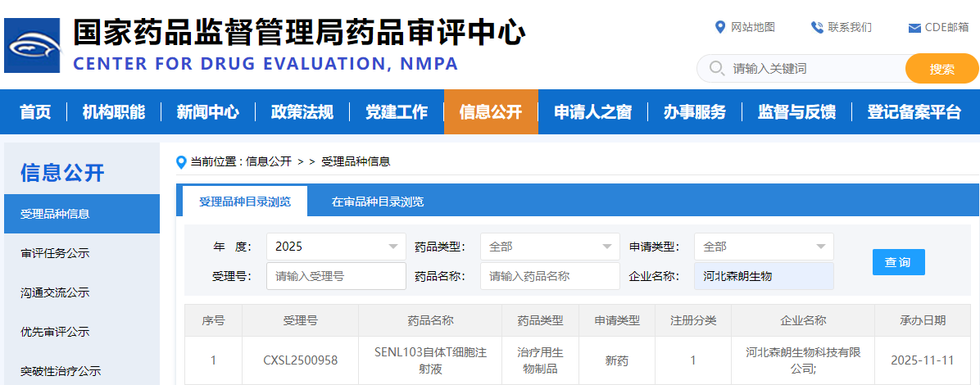Click the magnifier icon in search box
Viewport: 980px width, 385px height.
[x=716, y=69]
